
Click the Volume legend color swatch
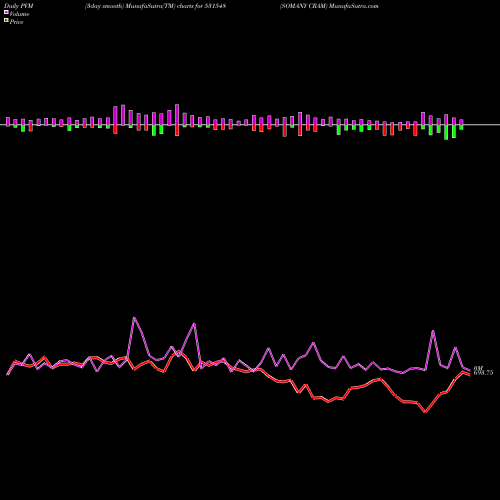(6, 13)
